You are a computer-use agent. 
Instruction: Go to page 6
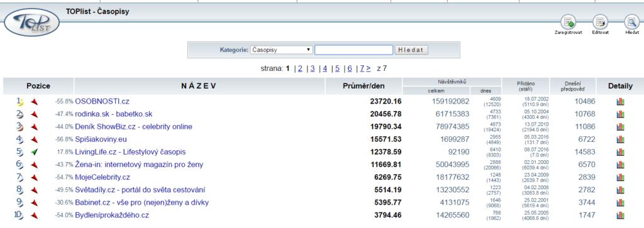coord(350,68)
